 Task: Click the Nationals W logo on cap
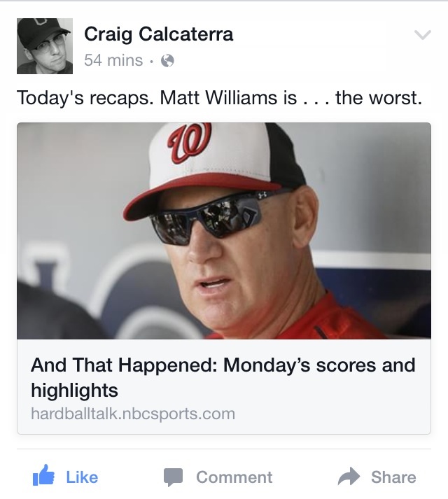coord(190,142)
